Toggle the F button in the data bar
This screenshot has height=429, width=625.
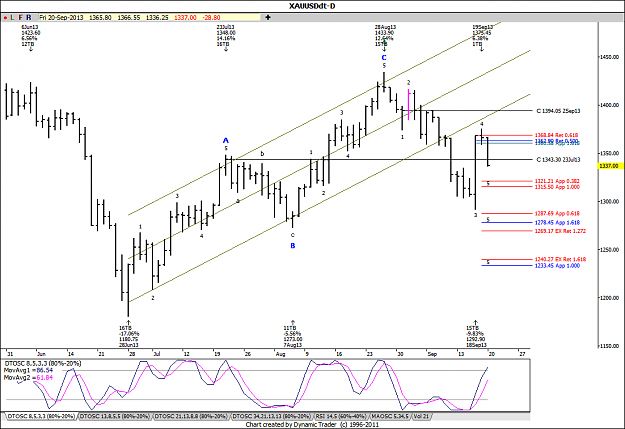tap(20, 18)
